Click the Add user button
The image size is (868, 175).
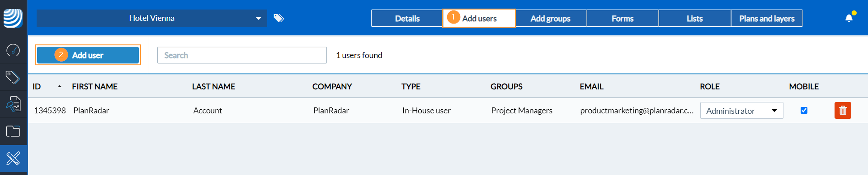[x=88, y=55]
